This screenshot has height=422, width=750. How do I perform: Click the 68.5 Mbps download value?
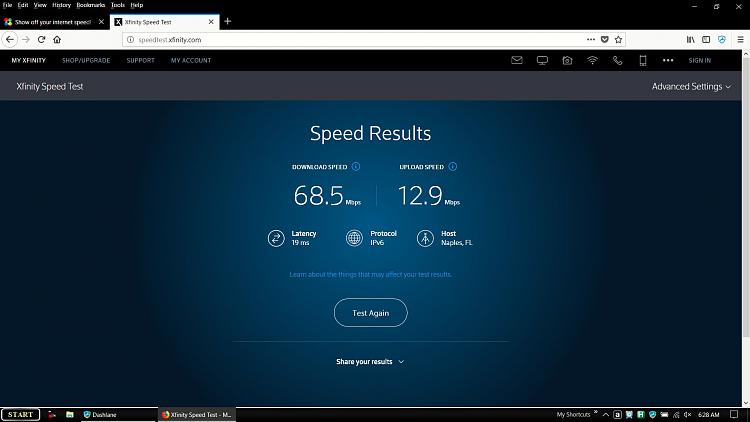tap(327, 195)
